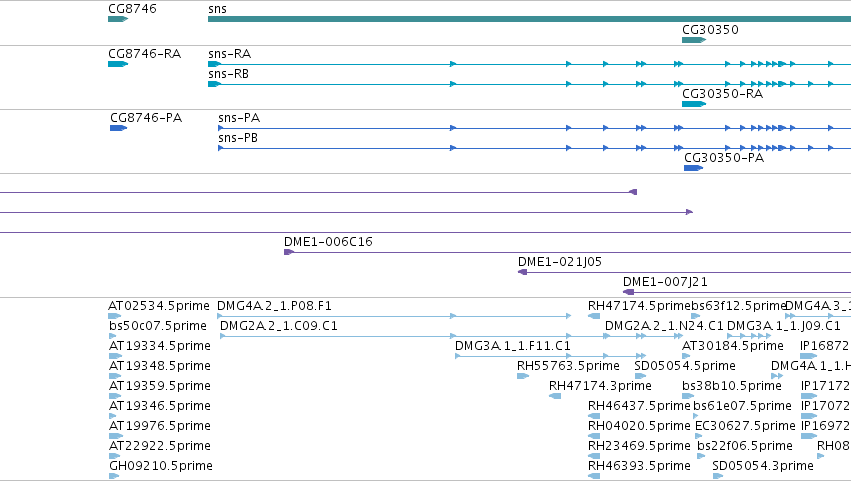Select protein CG30350-PA

coord(724,158)
